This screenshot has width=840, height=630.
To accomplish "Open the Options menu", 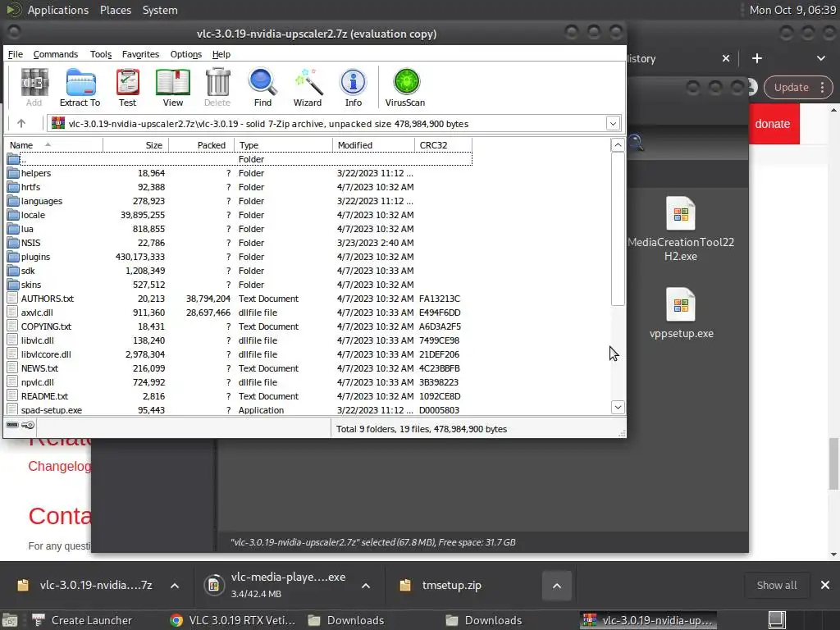I will [186, 54].
